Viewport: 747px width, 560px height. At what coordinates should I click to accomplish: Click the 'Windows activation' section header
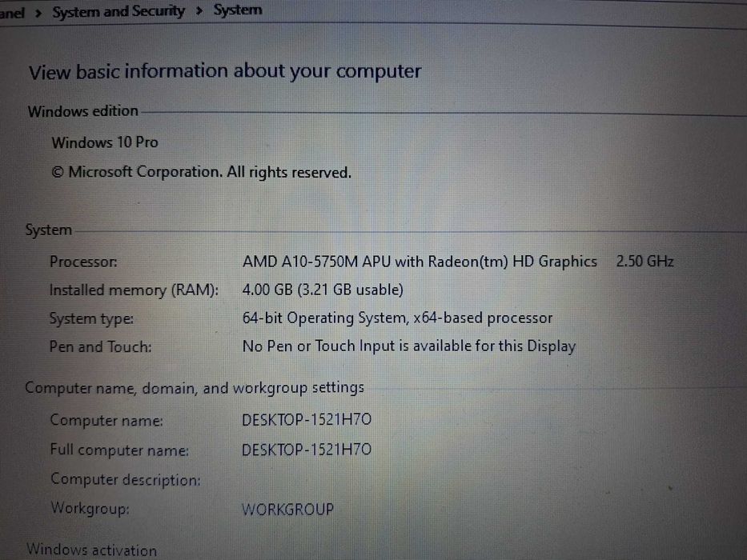pos(91,550)
